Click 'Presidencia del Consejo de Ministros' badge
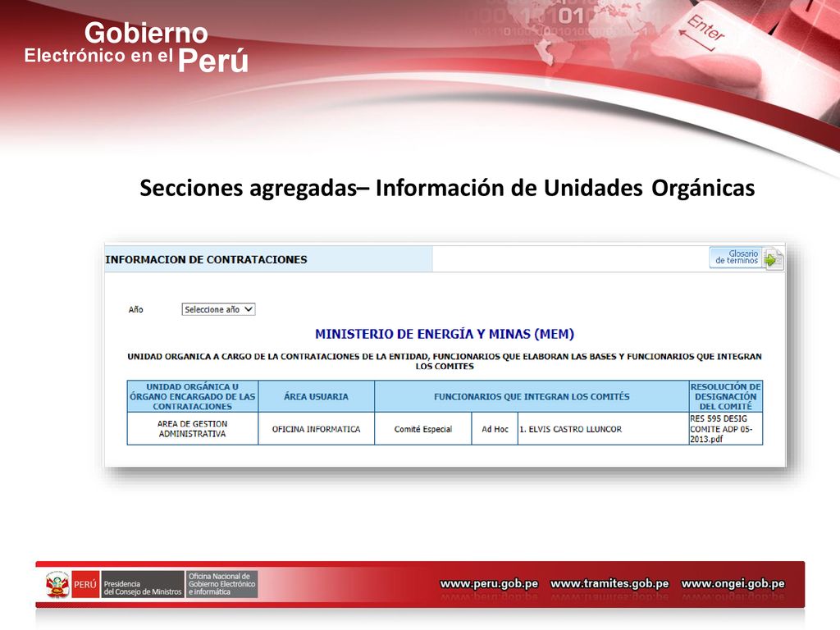Image resolution: width=840 pixels, height=630 pixels. click(x=142, y=584)
